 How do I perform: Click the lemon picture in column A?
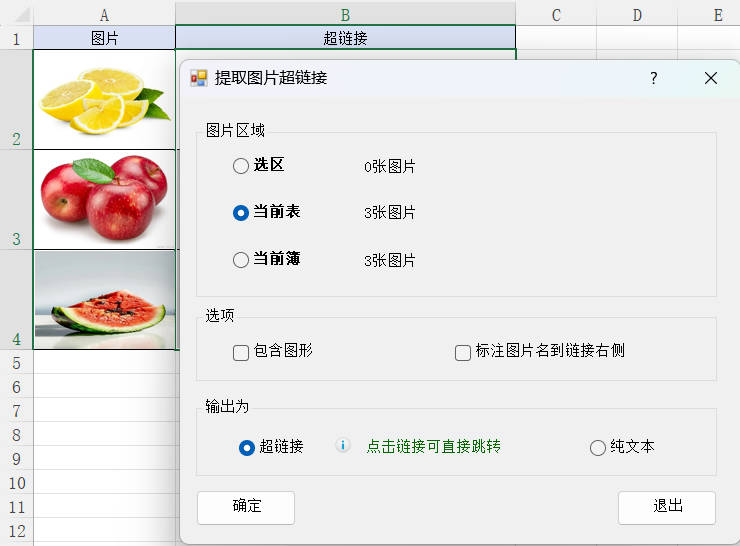(x=103, y=100)
